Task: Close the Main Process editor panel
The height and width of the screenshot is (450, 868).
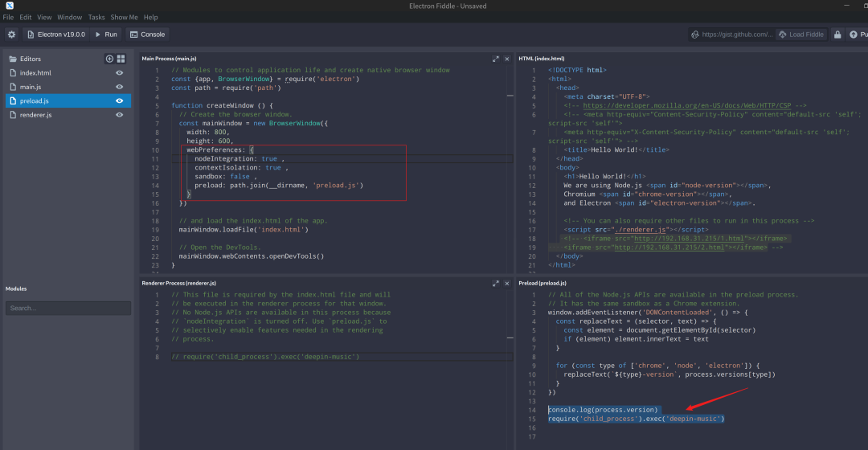Action: (506, 59)
